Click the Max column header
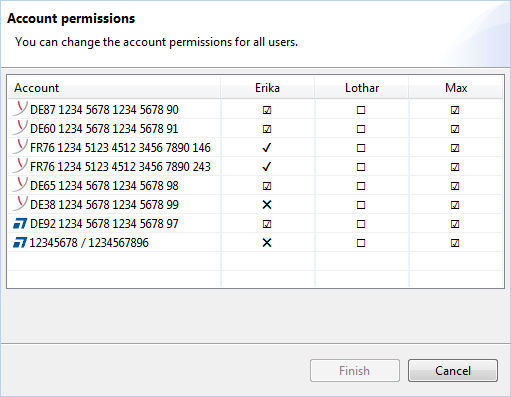511x397 pixels. 456,88
